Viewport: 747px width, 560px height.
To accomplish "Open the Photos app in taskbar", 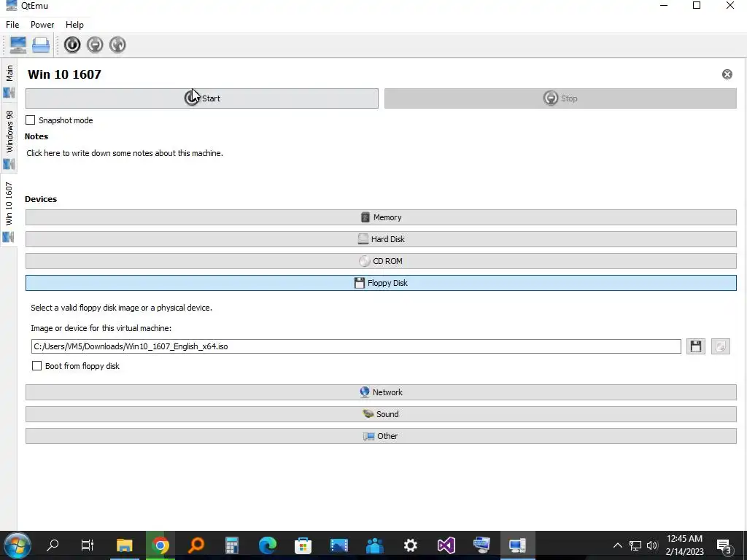I will [x=339, y=545].
